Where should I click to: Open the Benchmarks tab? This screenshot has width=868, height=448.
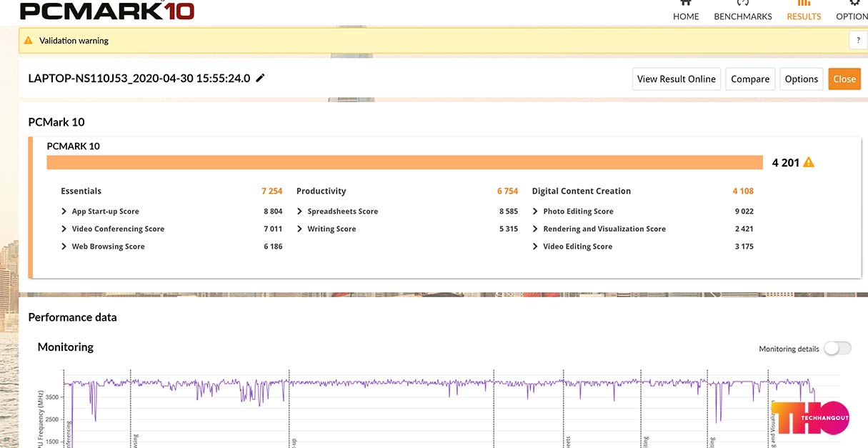743,11
